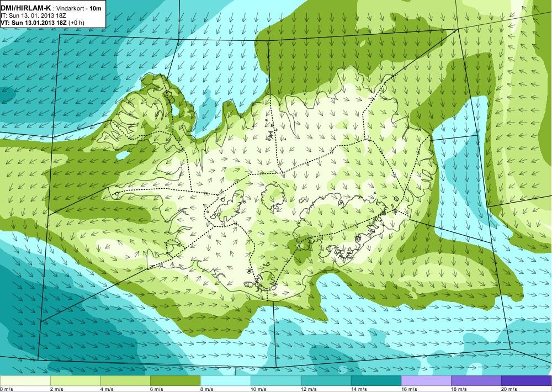552x392 pixels.
Task: Click the '14 m/s' legend label
Action: 359,389
